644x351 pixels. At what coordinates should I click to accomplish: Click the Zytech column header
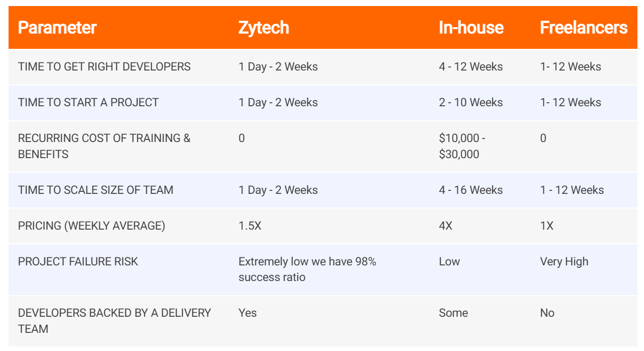(264, 28)
